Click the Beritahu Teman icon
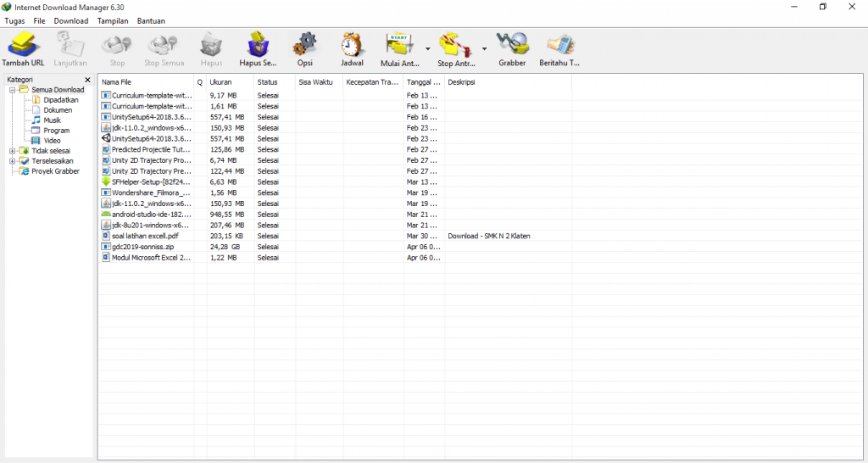This screenshot has width=868, height=463. 559,44
